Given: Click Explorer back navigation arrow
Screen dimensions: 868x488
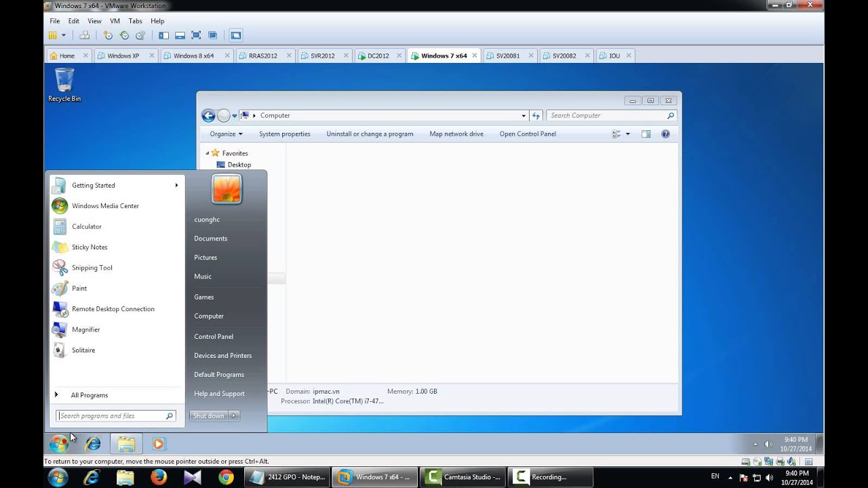Looking at the screenshot, I should pos(208,115).
